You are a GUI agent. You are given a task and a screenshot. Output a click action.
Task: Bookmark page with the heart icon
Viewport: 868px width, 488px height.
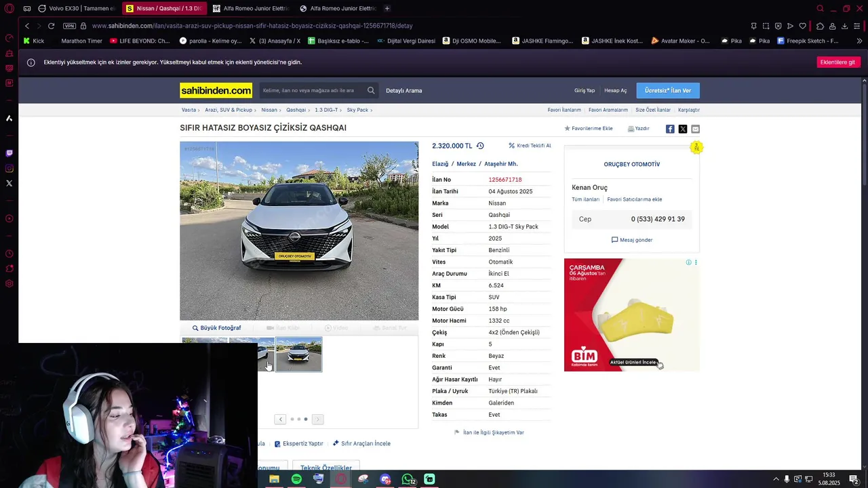tap(802, 26)
